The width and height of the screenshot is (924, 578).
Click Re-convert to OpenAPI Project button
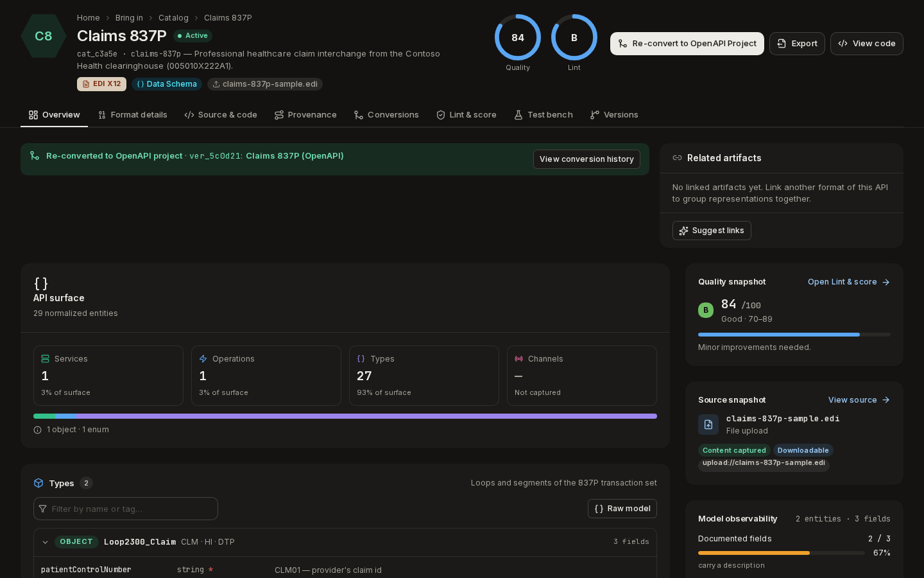pyautogui.click(x=687, y=44)
